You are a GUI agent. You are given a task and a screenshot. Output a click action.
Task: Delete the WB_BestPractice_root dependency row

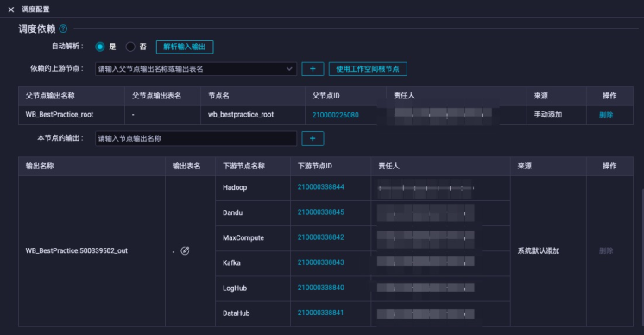[606, 115]
